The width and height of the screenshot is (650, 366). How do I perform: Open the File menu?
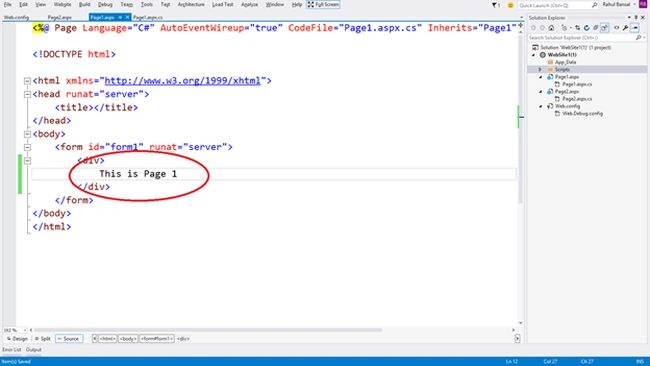[7, 5]
